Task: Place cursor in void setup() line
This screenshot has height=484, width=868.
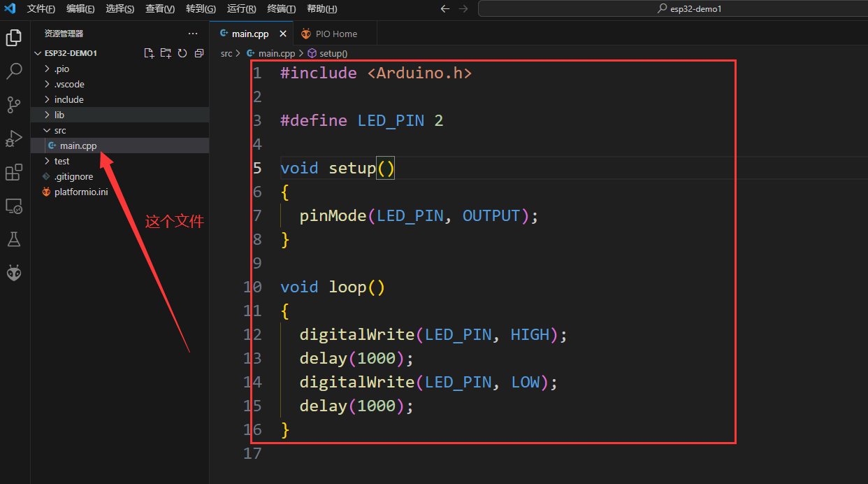Action: [338, 168]
